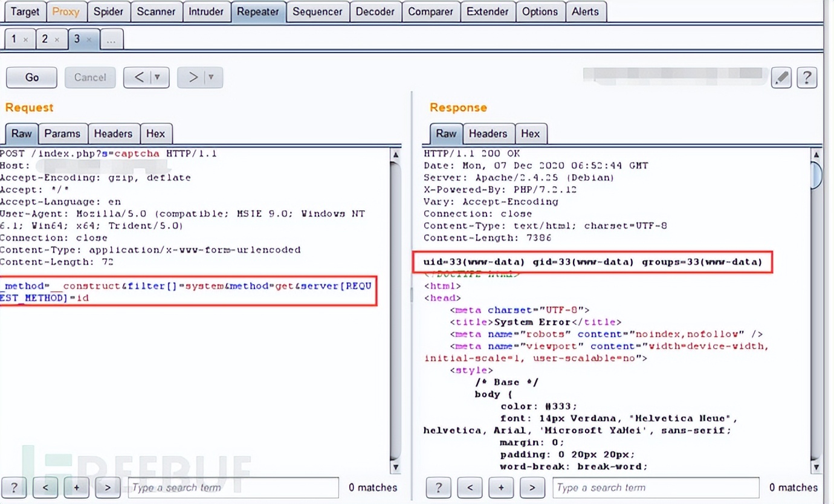Open the Options tab
Image resolution: width=834 pixels, height=504 pixels.
(540, 11)
